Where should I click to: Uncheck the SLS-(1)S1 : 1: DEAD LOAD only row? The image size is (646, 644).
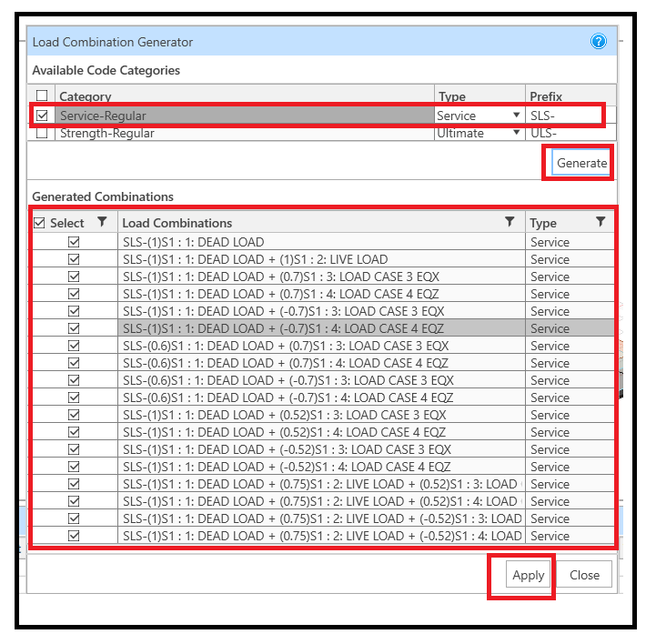[x=74, y=242]
